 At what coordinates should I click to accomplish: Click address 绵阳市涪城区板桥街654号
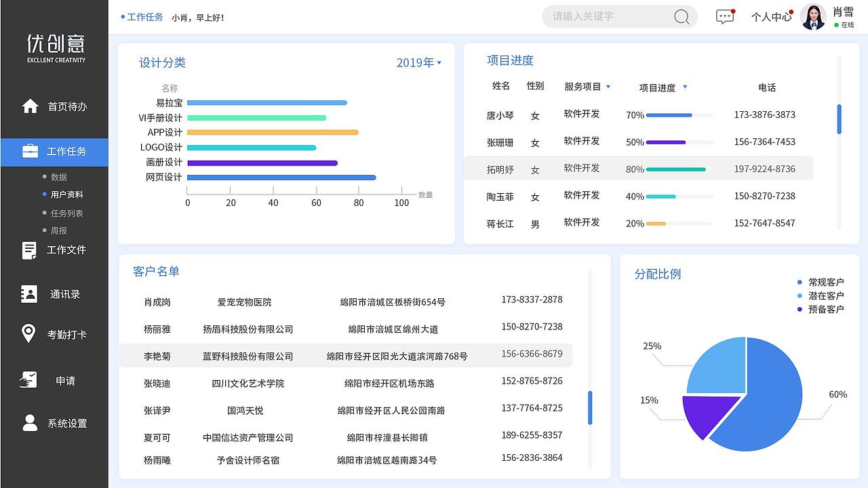click(x=393, y=302)
